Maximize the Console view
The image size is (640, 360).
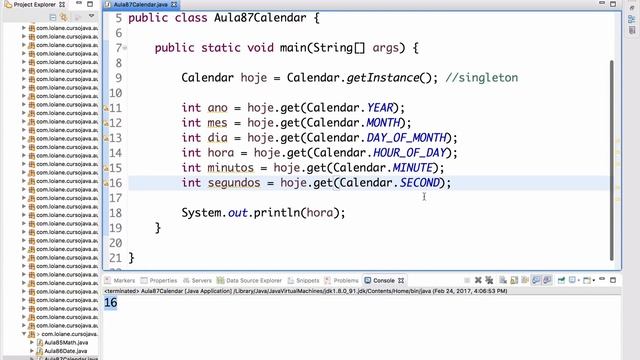(x=613, y=280)
